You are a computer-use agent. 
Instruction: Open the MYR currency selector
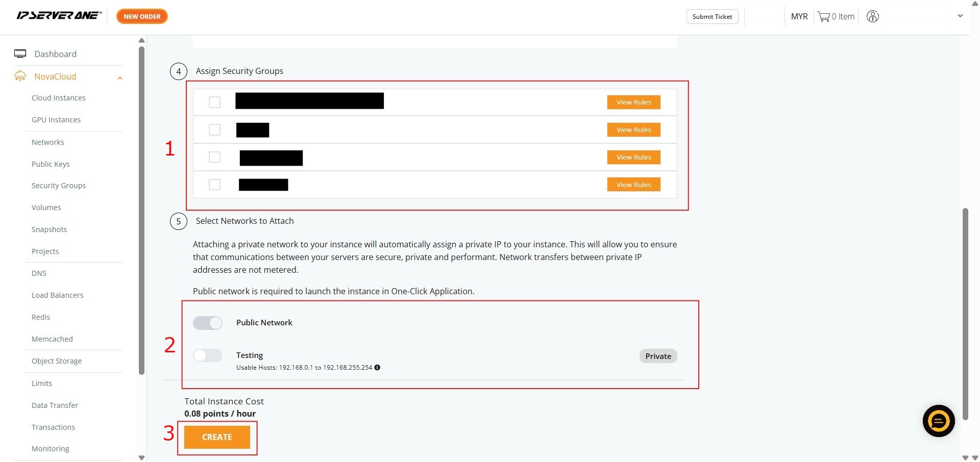click(x=799, y=16)
